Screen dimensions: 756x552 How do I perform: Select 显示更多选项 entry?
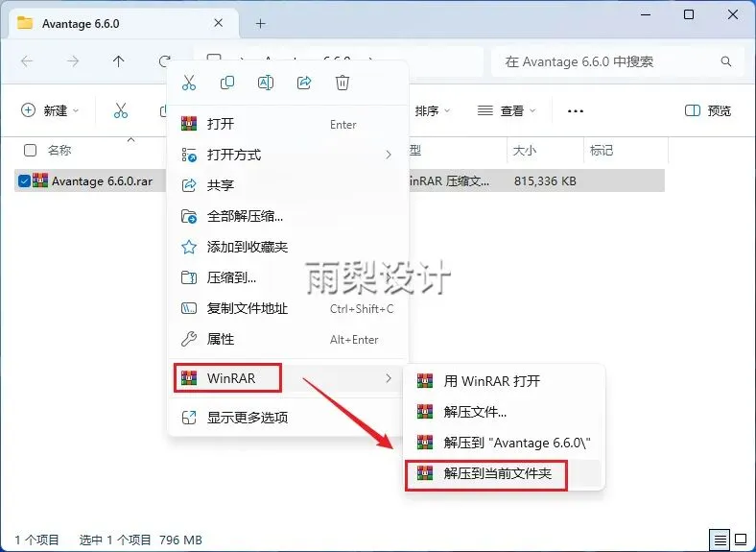tap(288, 418)
